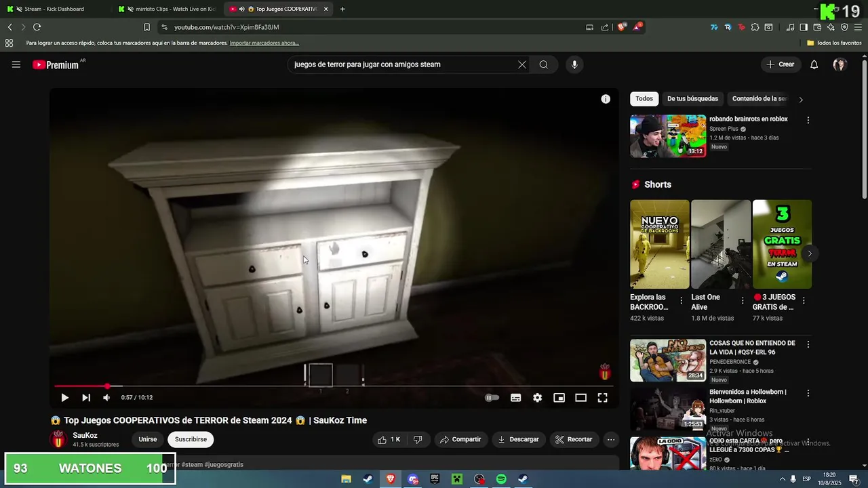This screenshot has height=488, width=868.
Task: Toggle subtitles in the video player
Action: tap(516, 398)
